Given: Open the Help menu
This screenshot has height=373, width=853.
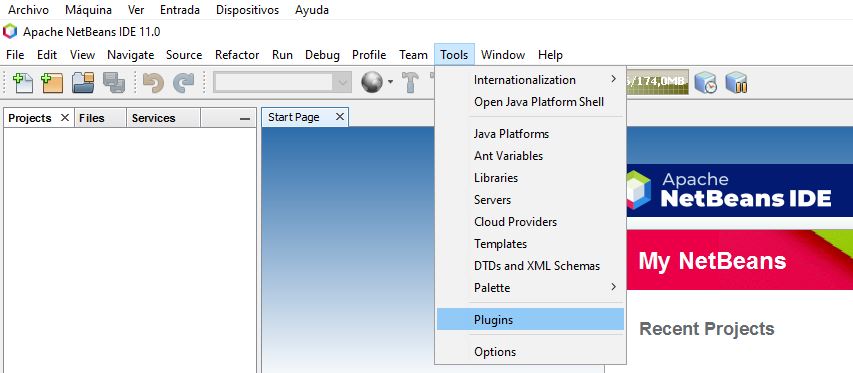Looking at the screenshot, I should [x=550, y=55].
